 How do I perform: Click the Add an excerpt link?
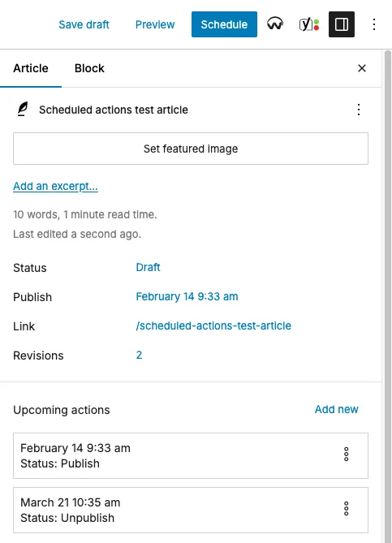point(55,187)
